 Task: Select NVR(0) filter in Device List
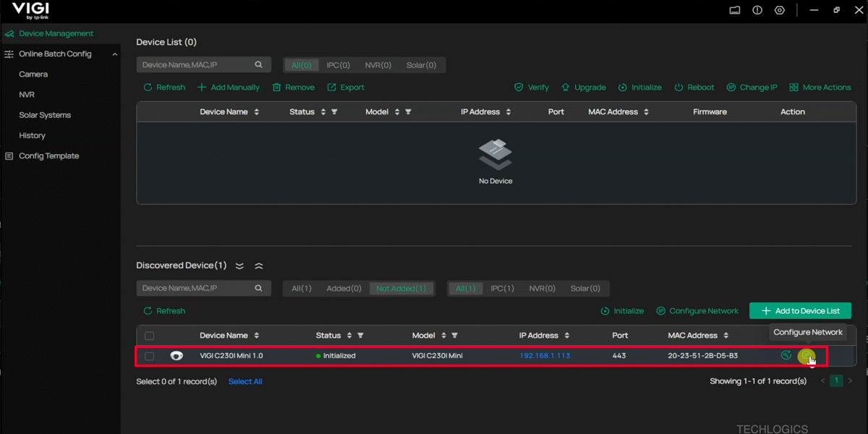point(378,65)
